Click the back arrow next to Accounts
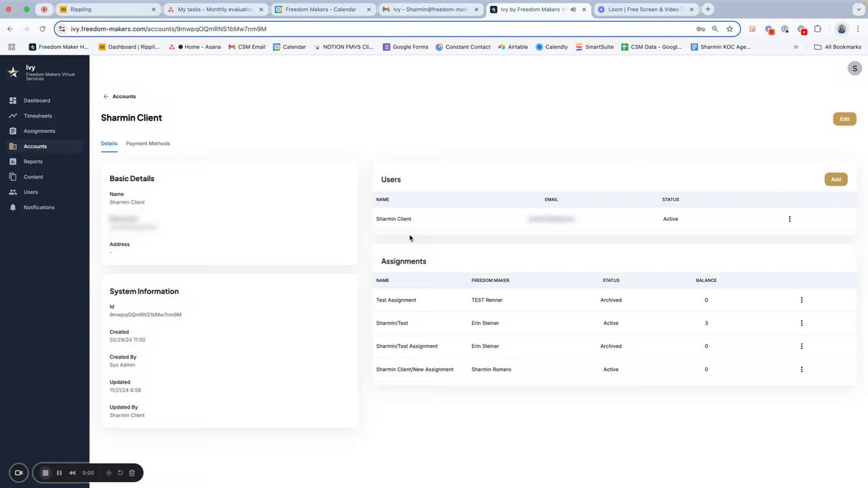 click(x=106, y=96)
